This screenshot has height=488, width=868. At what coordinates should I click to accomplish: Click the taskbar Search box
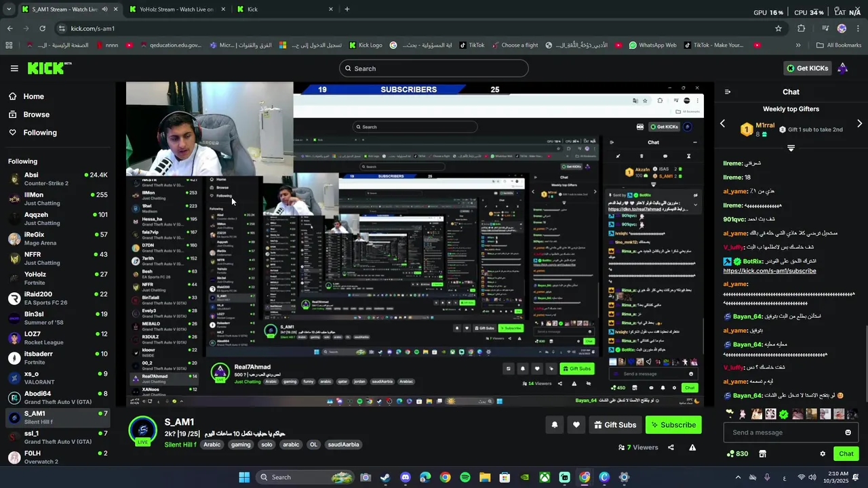[x=305, y=477]
